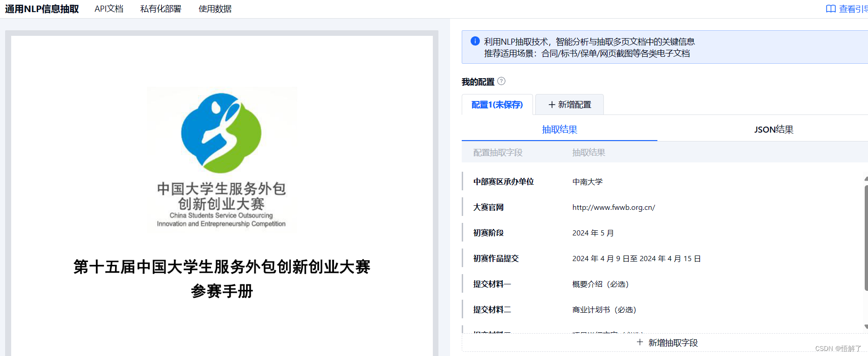Click the 我的配置 section label
This screenshot has width=868, height=356.
pos(478,82)
